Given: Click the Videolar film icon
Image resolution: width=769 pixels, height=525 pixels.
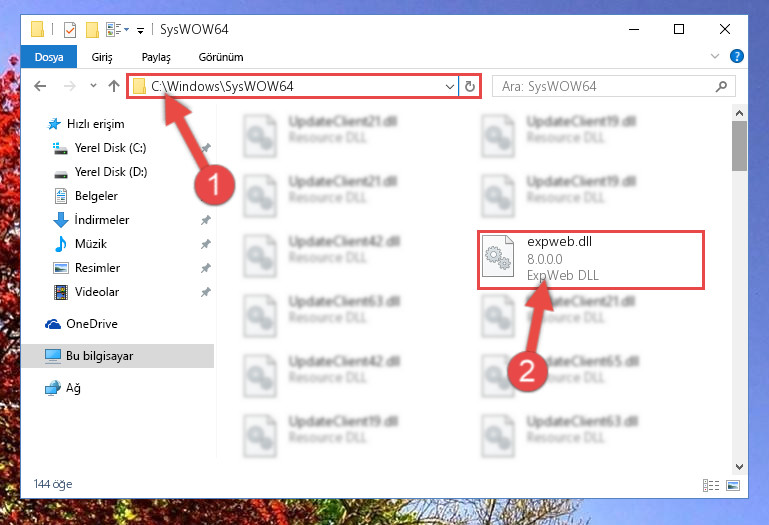Looking at the screenshot, I should click(61, 292).
